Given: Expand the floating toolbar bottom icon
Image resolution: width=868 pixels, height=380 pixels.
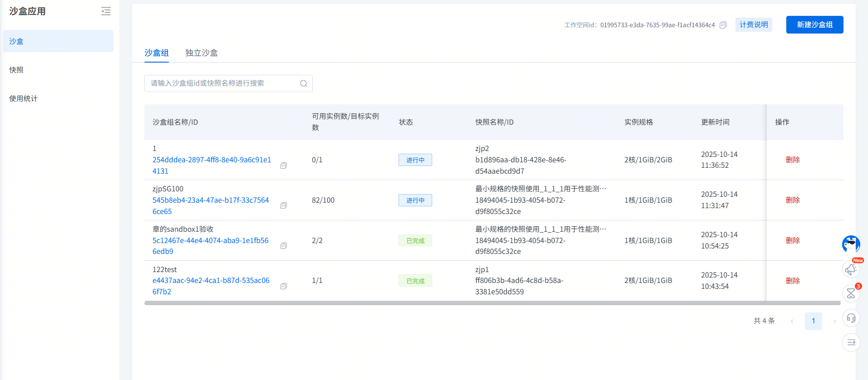Looking at the screenshot, I should [851, 342].
